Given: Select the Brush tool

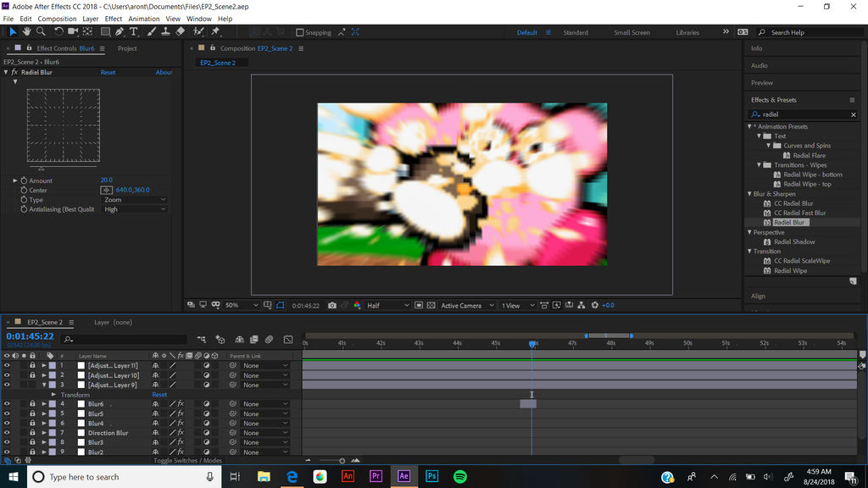Looking at the screenshot, I should [x=150, y=32].
